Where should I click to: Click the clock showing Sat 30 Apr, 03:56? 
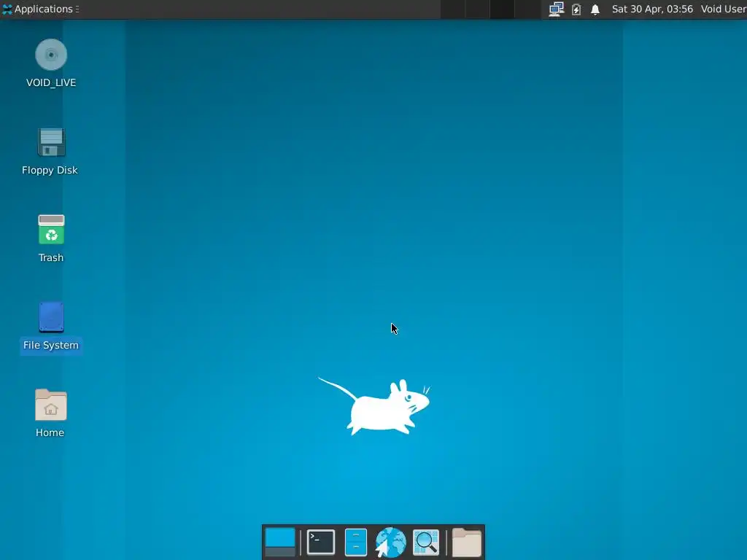(x=652, y=9)
